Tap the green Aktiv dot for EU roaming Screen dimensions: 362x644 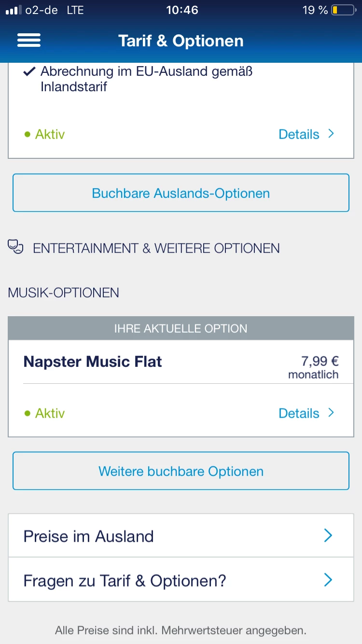click(28, 134)
